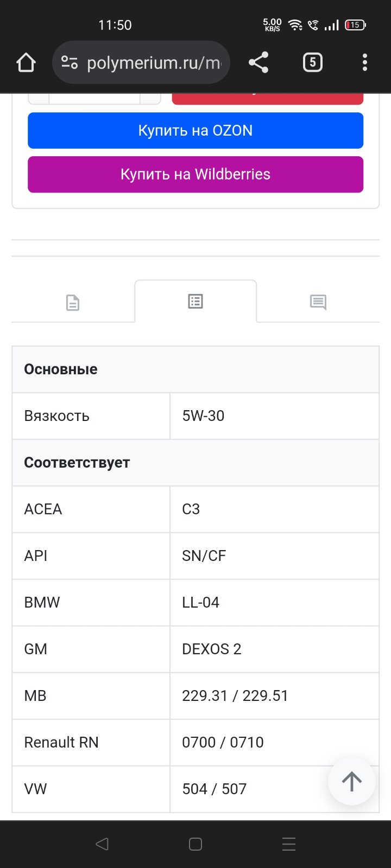391x868 pixels.
Task: Tap the partially visible red button
Action: [x=268, y=99]
